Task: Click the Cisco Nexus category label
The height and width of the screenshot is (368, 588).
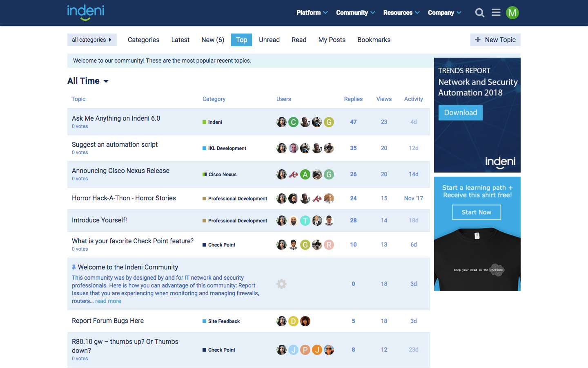Action: (220, 174)
